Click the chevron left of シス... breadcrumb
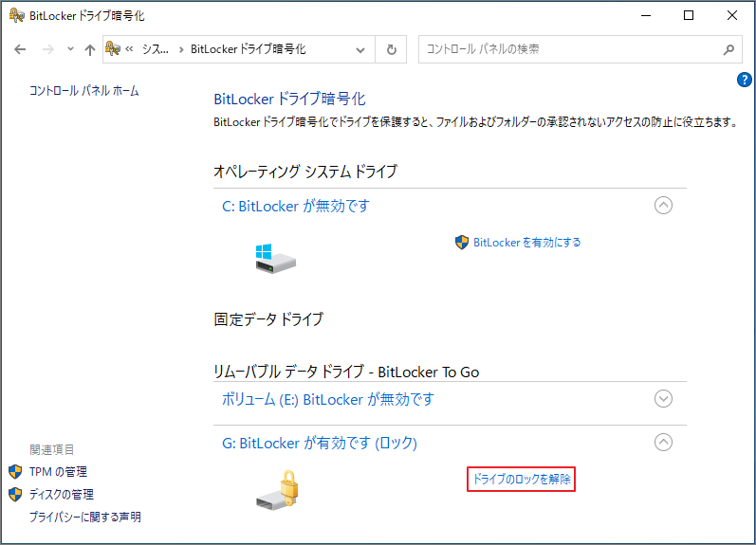 click(129, 48)
